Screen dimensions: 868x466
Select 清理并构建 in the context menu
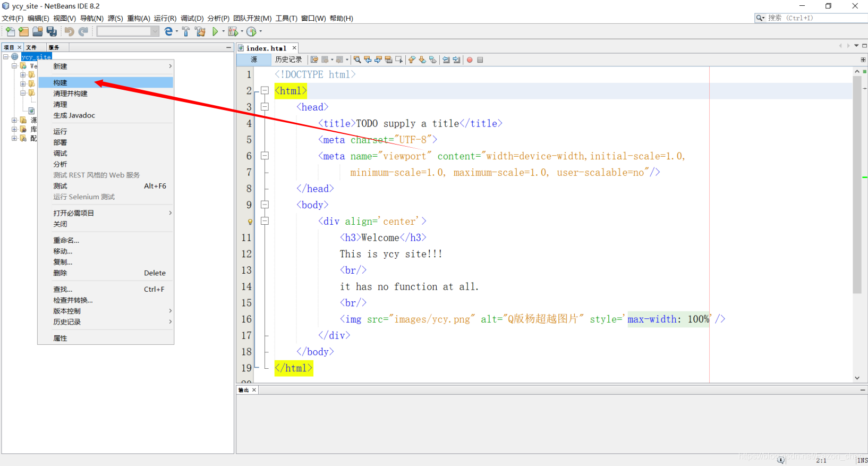[x=106, y=94]
